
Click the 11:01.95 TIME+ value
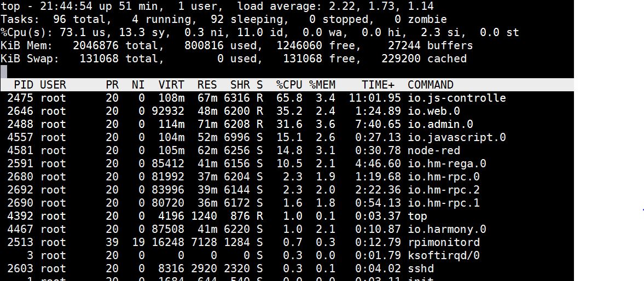[x=375, y=98]
